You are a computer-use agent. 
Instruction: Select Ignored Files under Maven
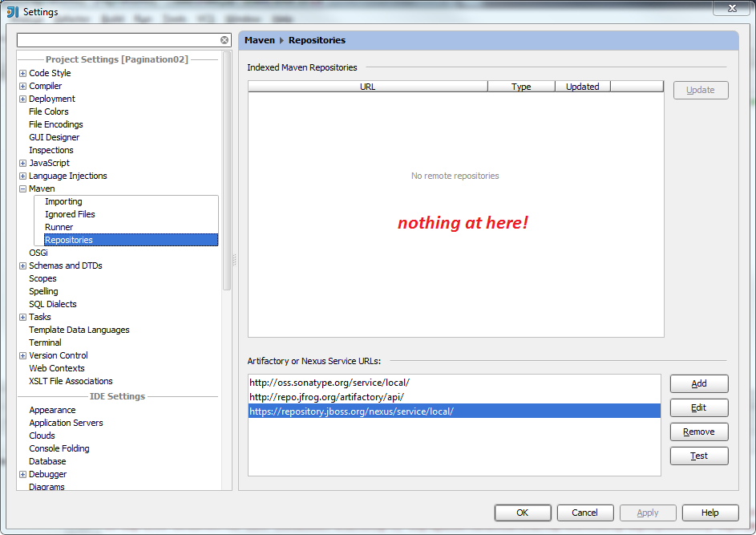click(70, 215)
